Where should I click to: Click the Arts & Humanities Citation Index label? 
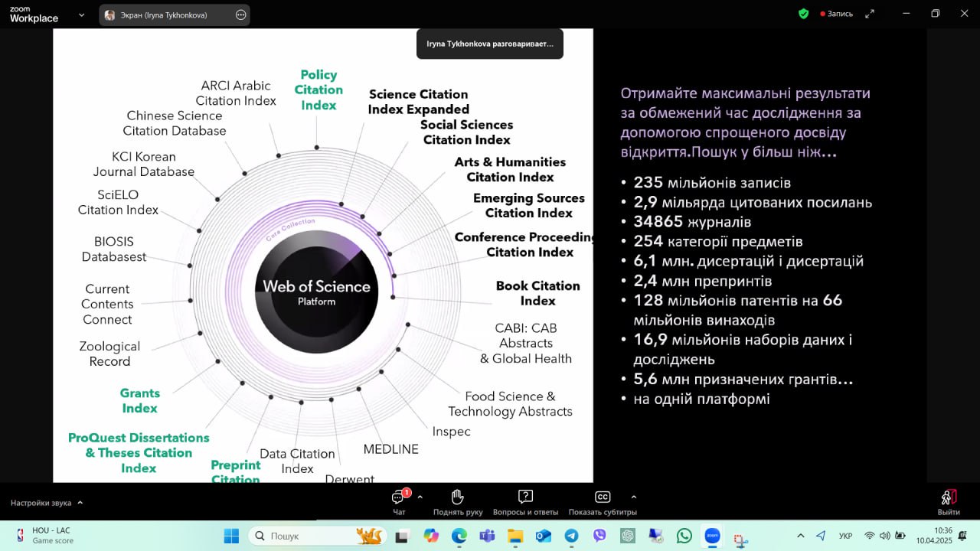click(x=510, y=169)
